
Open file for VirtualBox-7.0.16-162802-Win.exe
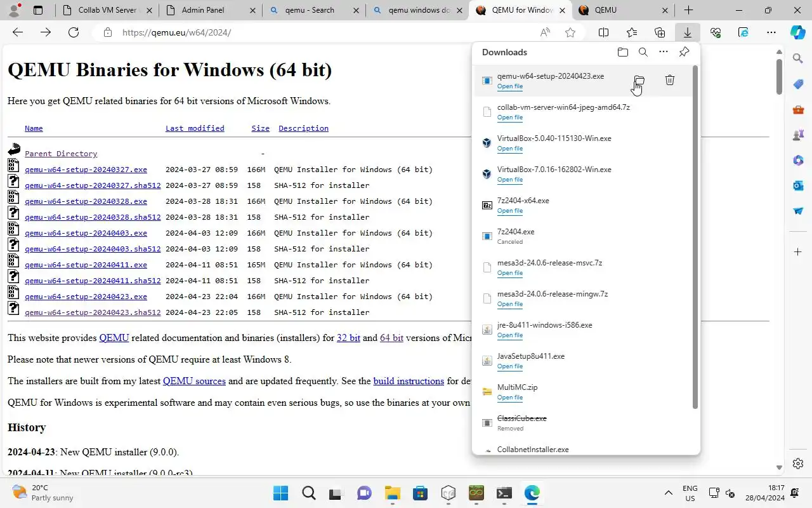(510, 180)
